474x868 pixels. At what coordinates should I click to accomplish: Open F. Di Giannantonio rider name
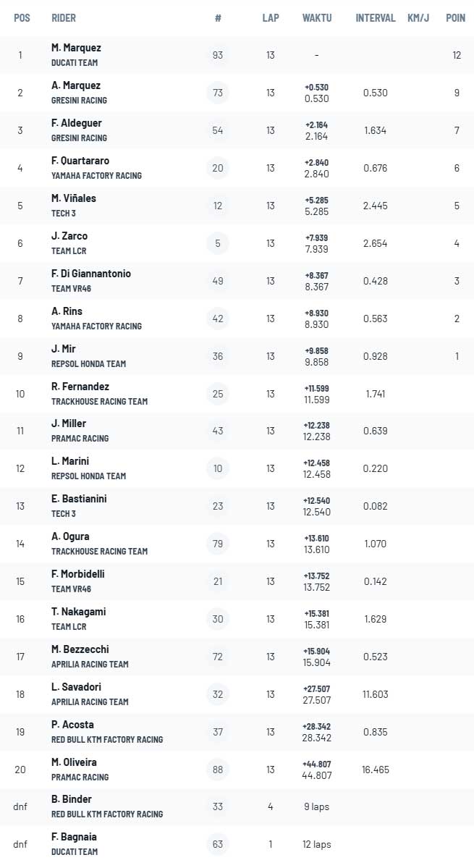coord(91,274)
